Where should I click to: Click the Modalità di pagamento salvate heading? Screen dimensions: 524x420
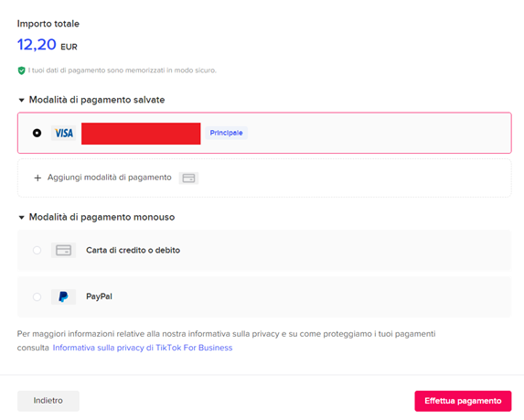[x=97, y=100]
